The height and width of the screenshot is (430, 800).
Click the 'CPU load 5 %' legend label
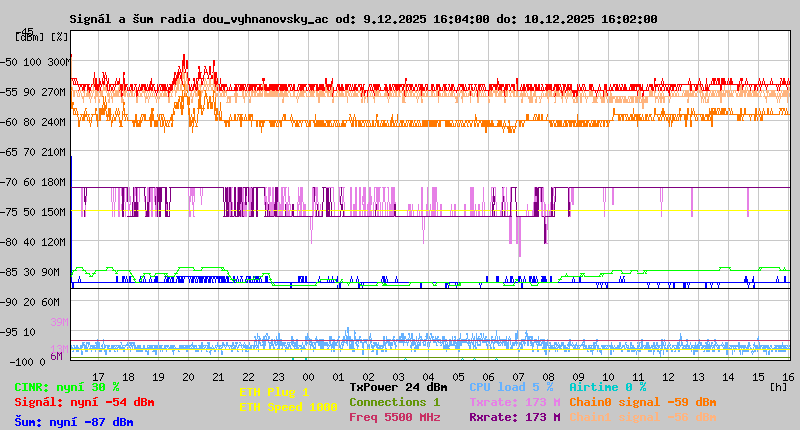(x=511, y=387)
